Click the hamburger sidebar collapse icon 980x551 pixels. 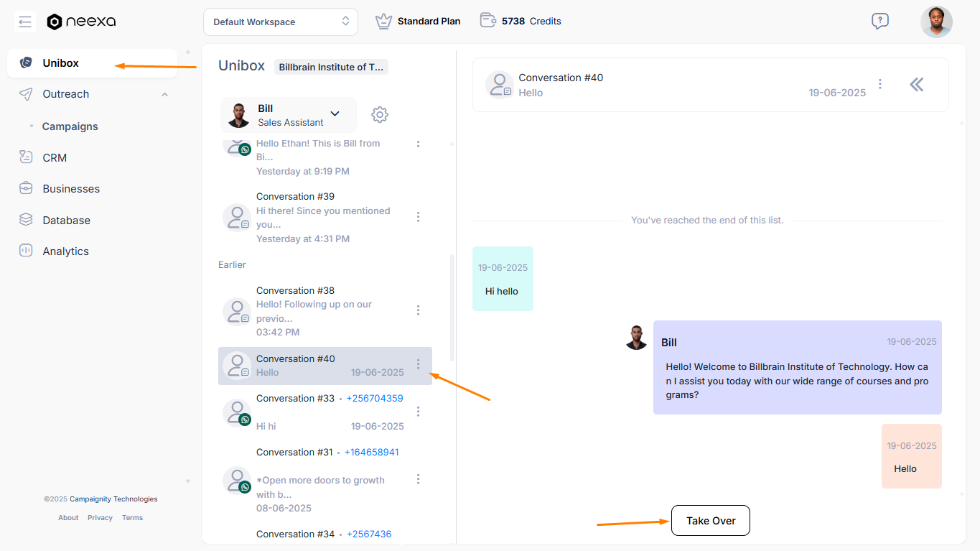25,22
